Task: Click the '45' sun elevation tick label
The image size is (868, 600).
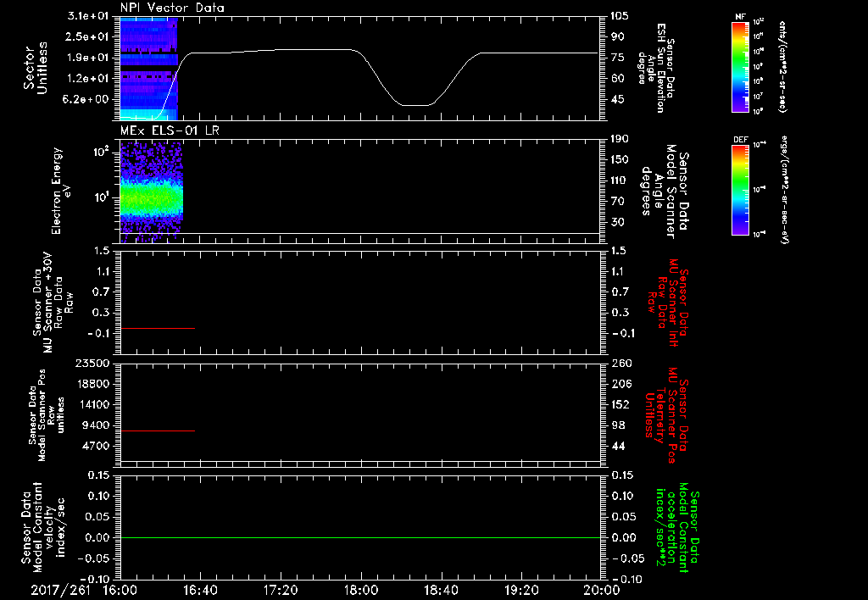Action: pos(617,99)
